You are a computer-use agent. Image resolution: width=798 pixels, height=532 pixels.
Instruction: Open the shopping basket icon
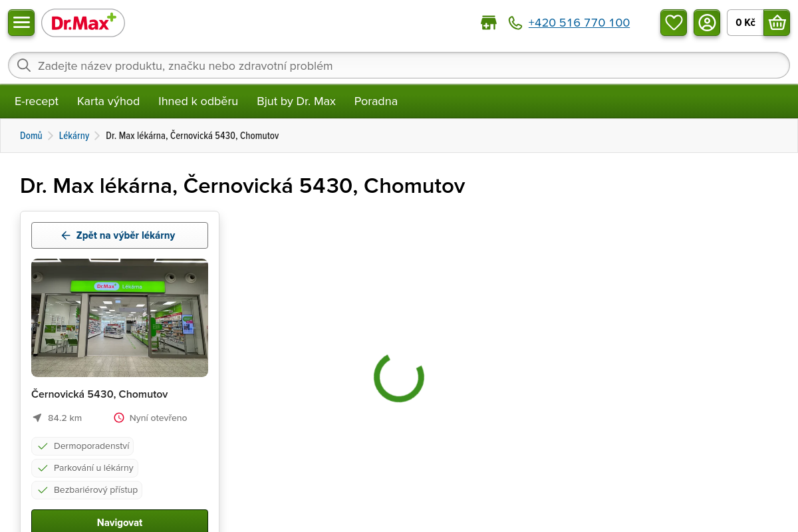777,23
